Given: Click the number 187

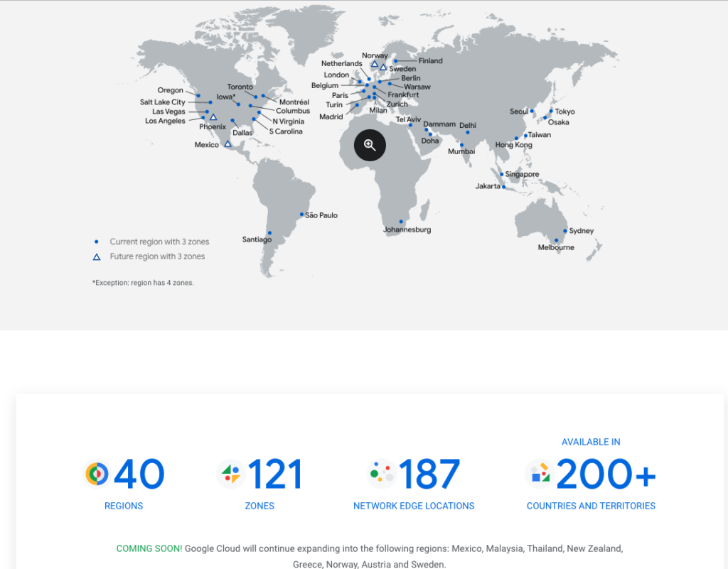Looking at the screenshot, I should pyautogui.click(x=429, y=474).
